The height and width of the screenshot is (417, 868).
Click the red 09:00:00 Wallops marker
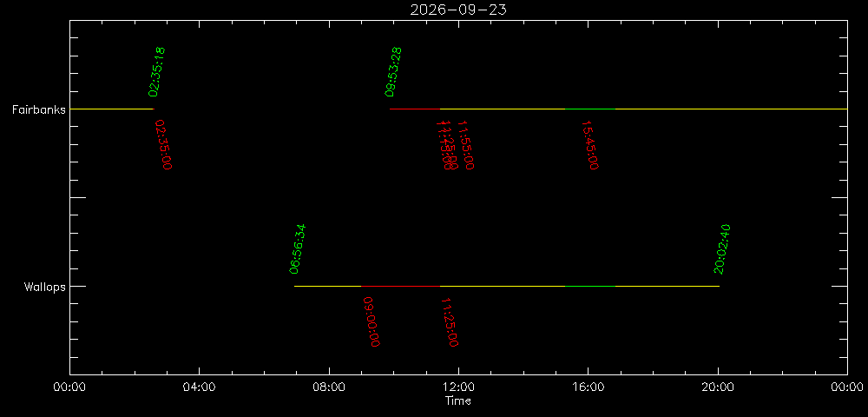click(372, 321)
